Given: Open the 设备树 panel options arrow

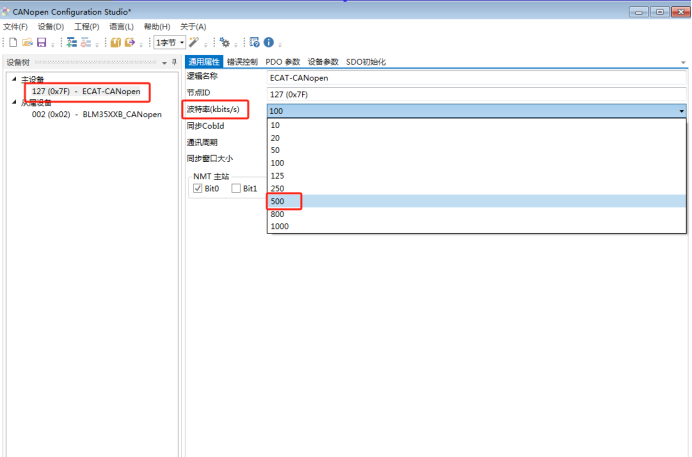Looking at the screenshot, I should (164, 63).
